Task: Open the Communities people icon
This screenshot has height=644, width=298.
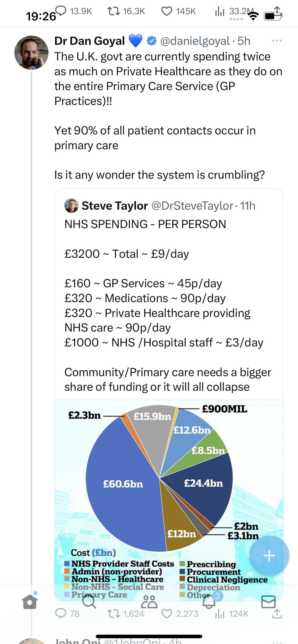Action: pyautogui.click(x=149, y=602)
